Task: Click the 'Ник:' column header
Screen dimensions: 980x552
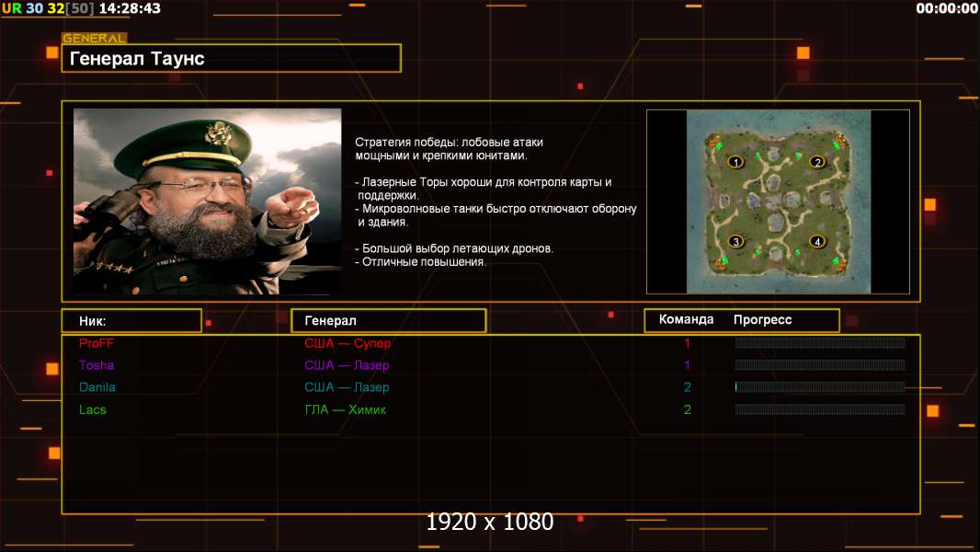Action: click(x=131, y=321)
